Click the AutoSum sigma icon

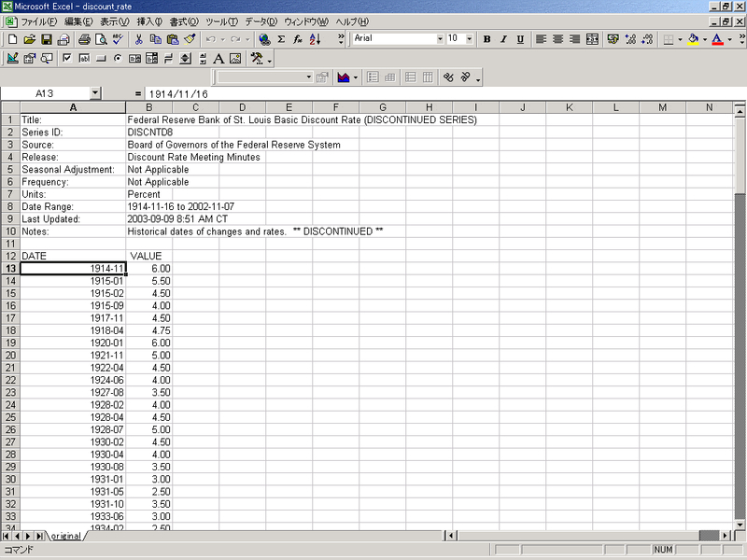click(x=281, y=39)
